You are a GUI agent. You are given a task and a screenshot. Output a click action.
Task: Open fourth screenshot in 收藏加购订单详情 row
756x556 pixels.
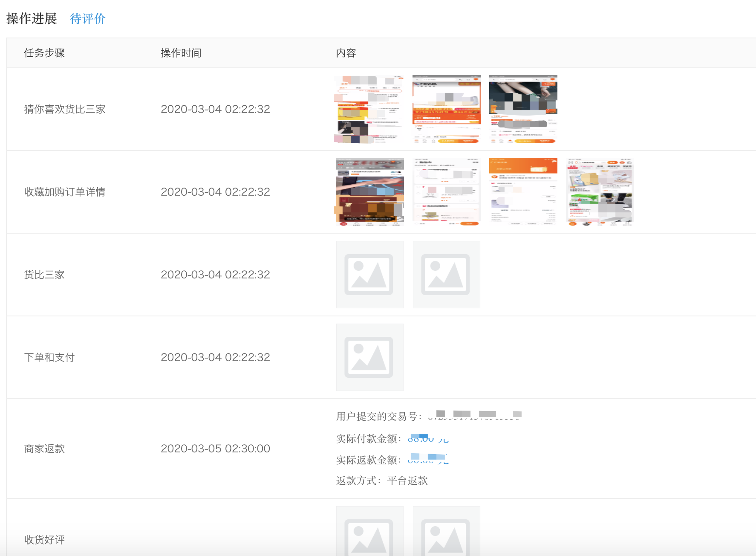[x=600, y=192]
